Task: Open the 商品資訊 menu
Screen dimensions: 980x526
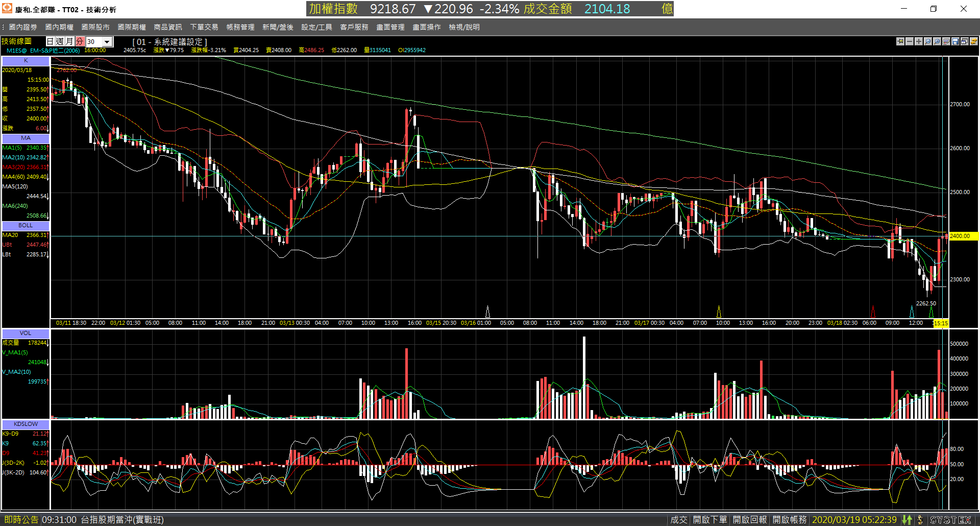Action: pos(168,27)
